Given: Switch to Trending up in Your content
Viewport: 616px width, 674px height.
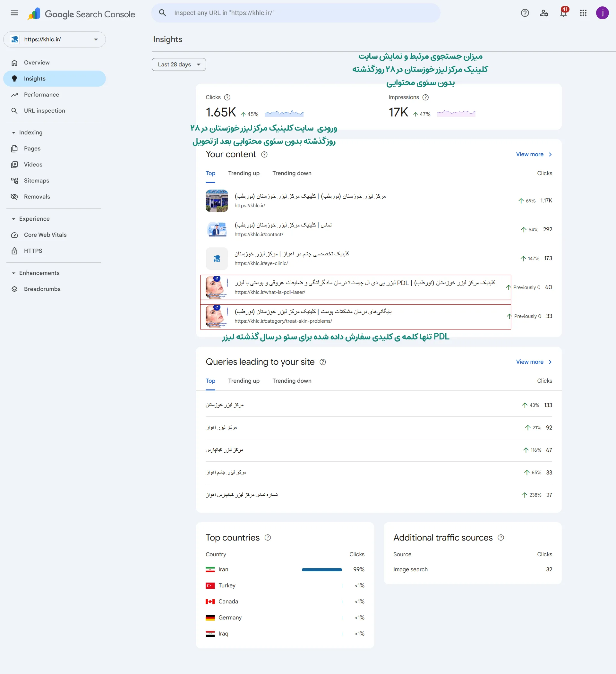Looking at the screenshot, I should pos(244,173).
